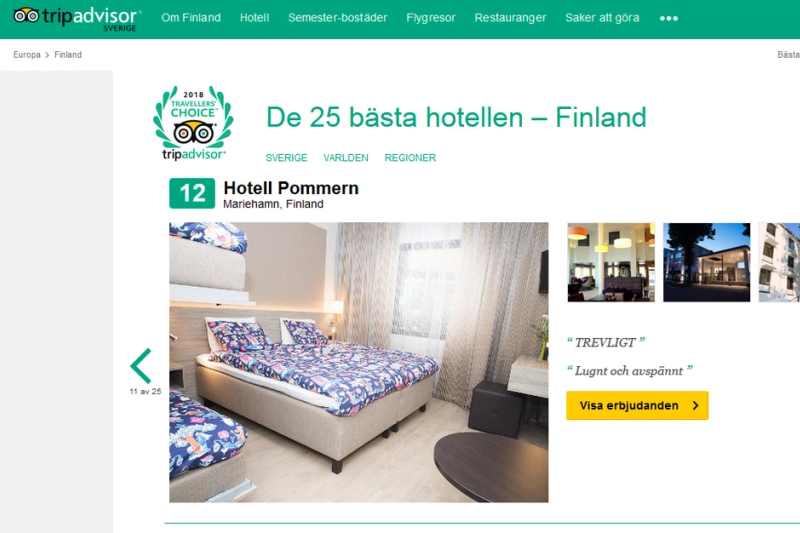Click the 2018 Travellers' Choice badge
Screen dimensions: 800x533
pyautogui.click(x=193, y=123)
